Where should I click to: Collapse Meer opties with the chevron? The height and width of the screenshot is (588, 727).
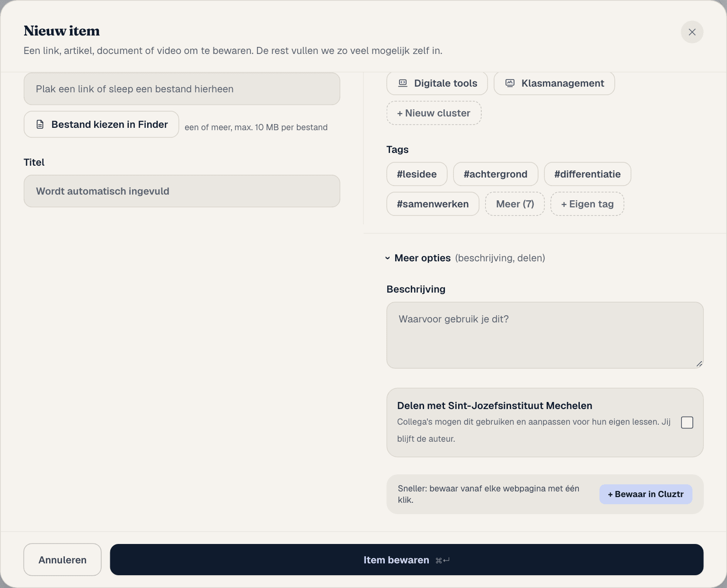388,258
